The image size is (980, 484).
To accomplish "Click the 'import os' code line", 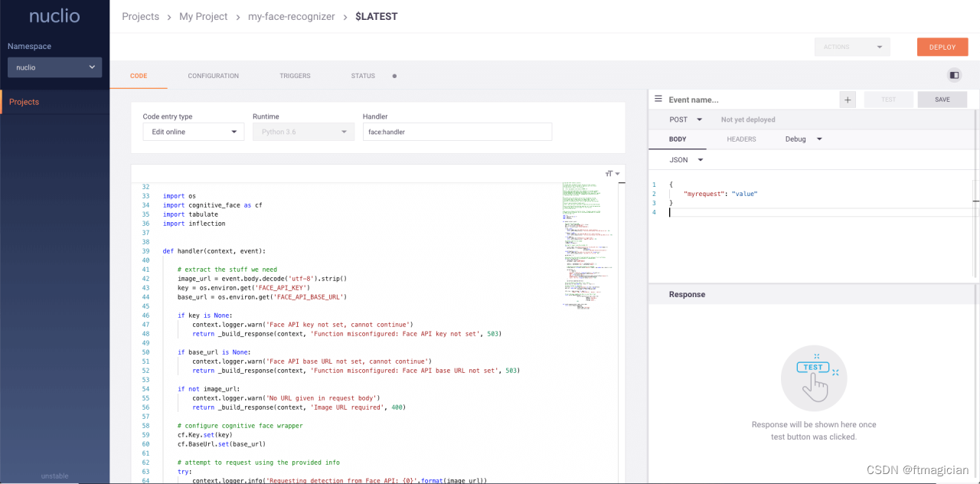I will pyautogui.click(x=179, y=196).
